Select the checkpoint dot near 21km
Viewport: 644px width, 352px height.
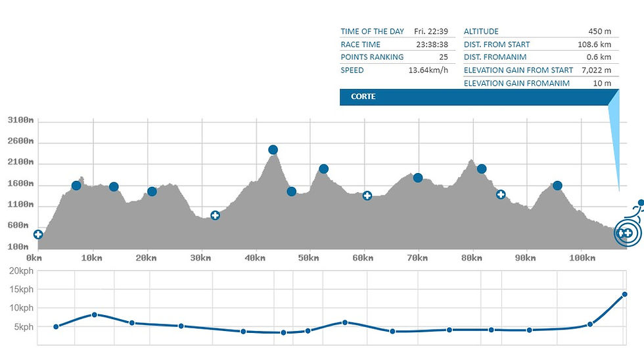click(152, 191)
